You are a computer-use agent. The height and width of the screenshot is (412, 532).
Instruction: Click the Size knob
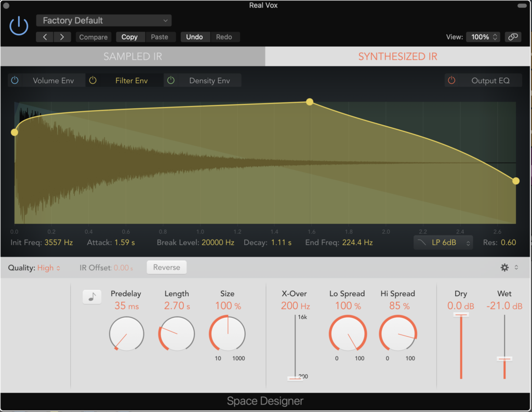[228, 333]
